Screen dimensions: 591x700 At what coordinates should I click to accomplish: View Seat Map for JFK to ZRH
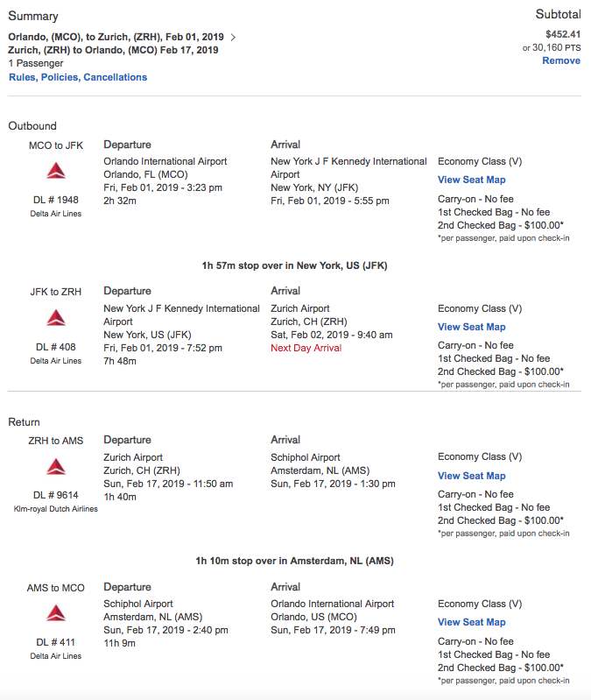click(471, 327)
